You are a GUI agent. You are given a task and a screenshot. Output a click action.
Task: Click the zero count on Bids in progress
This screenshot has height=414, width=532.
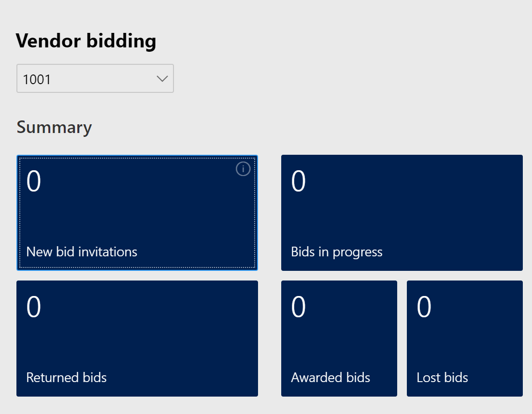point(299,182)
